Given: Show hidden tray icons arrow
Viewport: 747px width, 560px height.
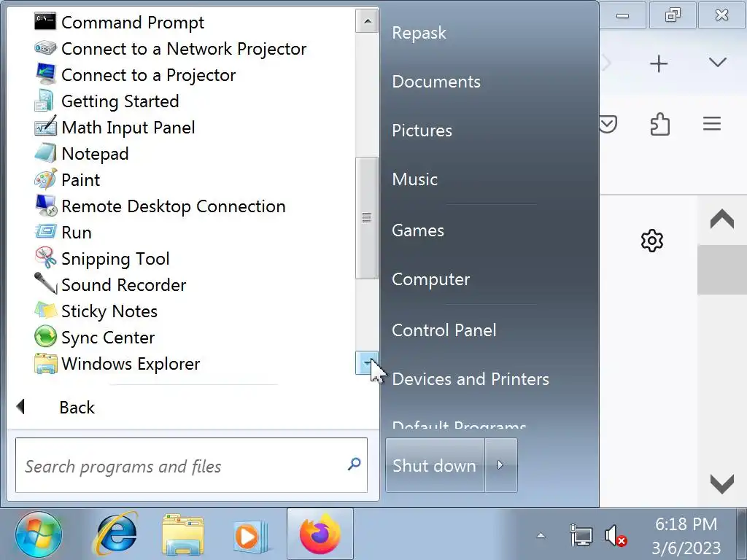Looking at the screenshot, I should tap(541, 536).
